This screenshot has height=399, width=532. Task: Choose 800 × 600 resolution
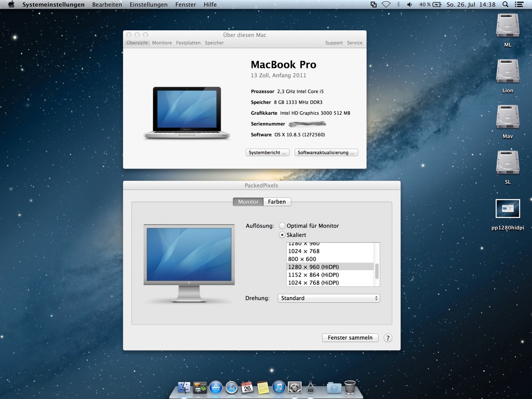[330, 259]
